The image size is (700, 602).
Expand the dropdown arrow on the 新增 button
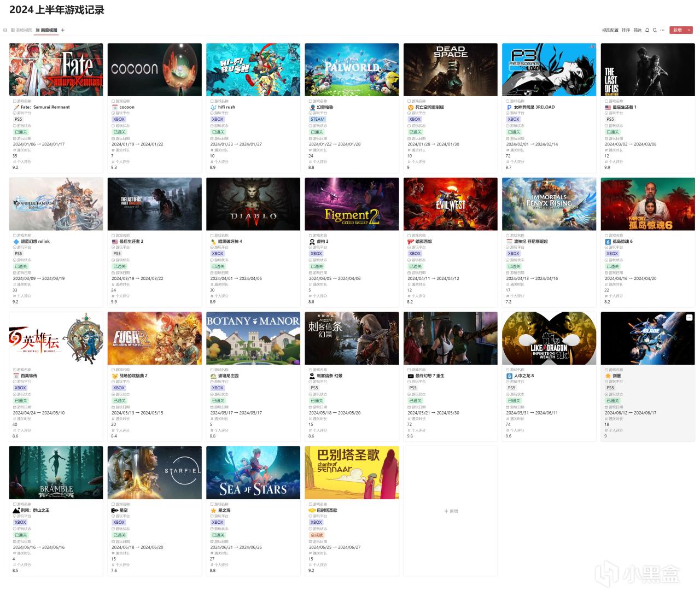689,30
